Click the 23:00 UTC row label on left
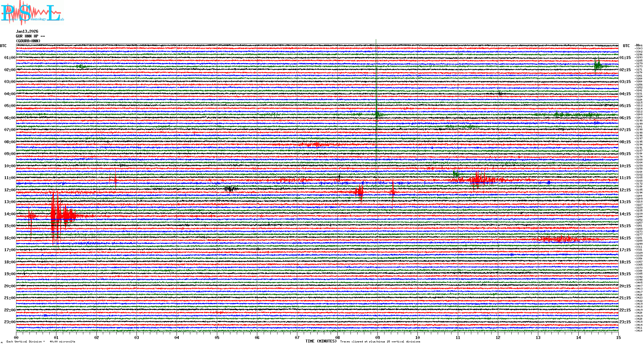Viewport: 644px width, 346px height. coord(10,322)
